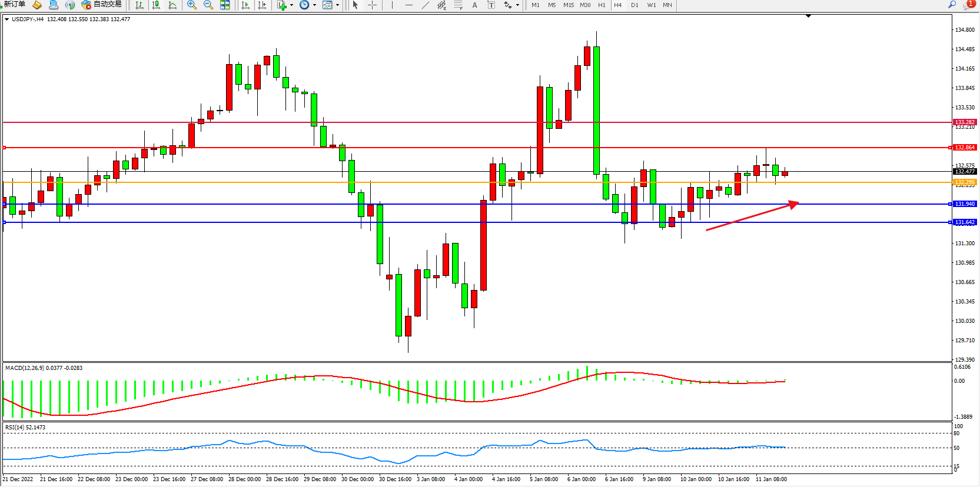
Task: Expand the chart periods clock dropdown
Action: coord(314,5)
